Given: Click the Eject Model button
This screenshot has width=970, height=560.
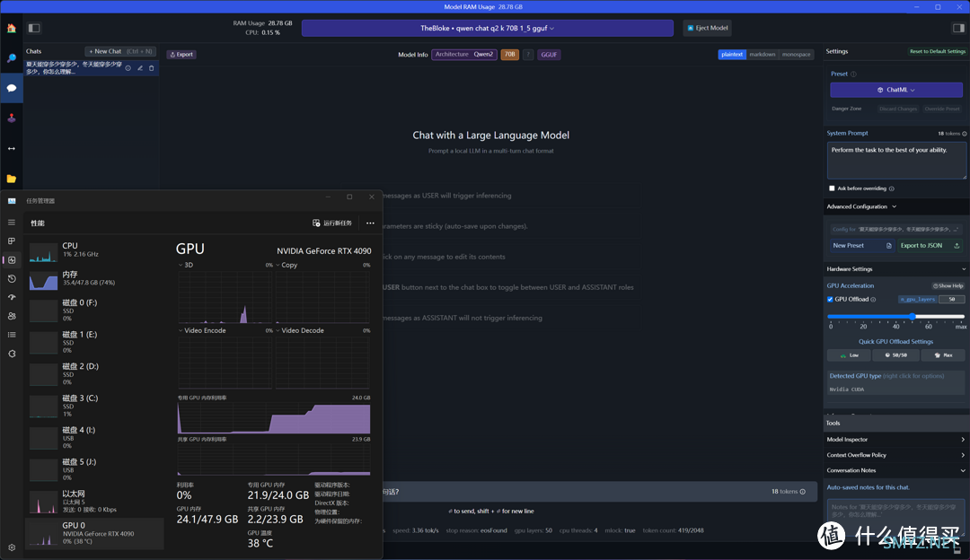Looking at the screenshot, I should (x=708, y=28).
